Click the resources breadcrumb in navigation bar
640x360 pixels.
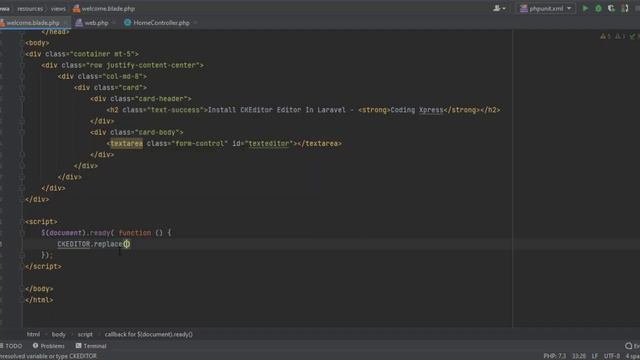(30, 9)
